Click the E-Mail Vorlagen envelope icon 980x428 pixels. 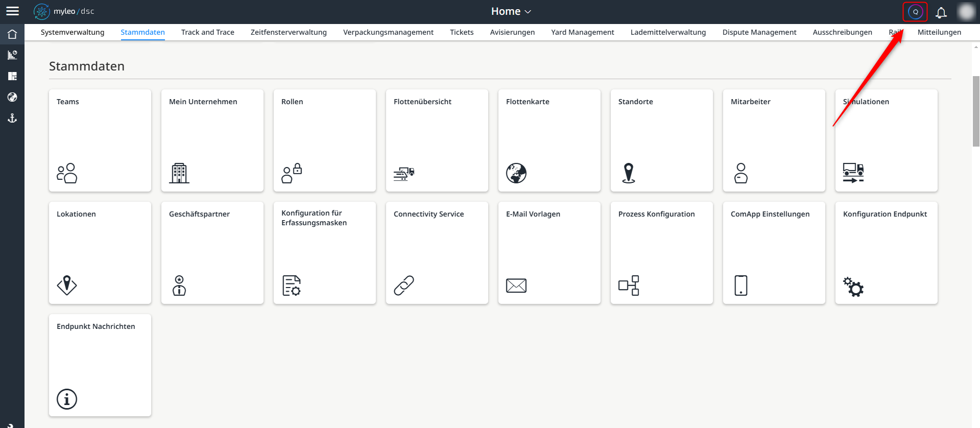pos(516,286)
